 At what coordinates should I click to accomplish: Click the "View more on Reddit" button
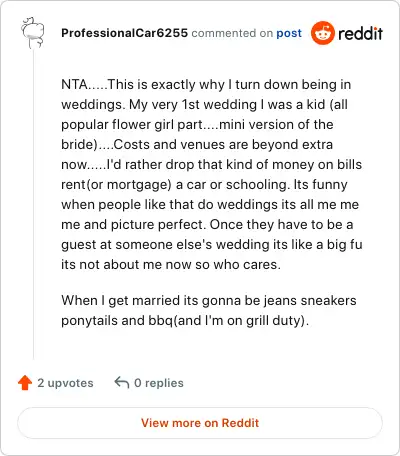coord(200,423)
